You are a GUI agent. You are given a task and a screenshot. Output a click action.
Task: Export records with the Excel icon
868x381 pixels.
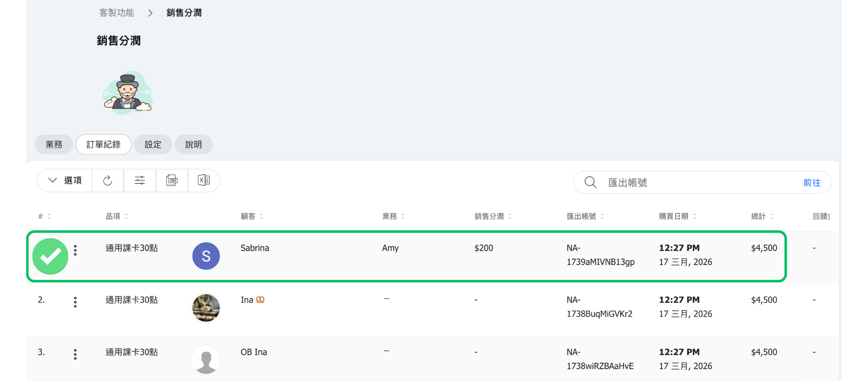pos(204,181)
